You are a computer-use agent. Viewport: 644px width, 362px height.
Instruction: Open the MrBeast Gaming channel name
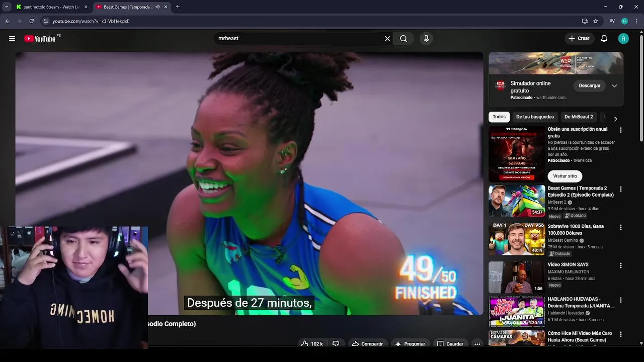562,240
